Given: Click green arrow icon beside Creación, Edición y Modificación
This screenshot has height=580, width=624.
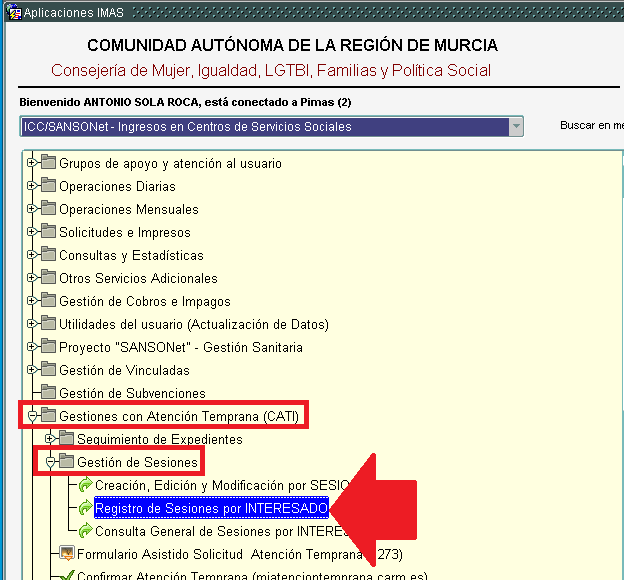Looking at the screenshot, I should coord(85,485).
